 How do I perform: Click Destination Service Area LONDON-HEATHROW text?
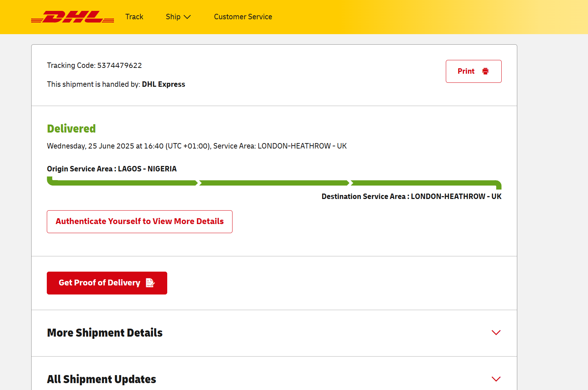(x=411, y=196)
